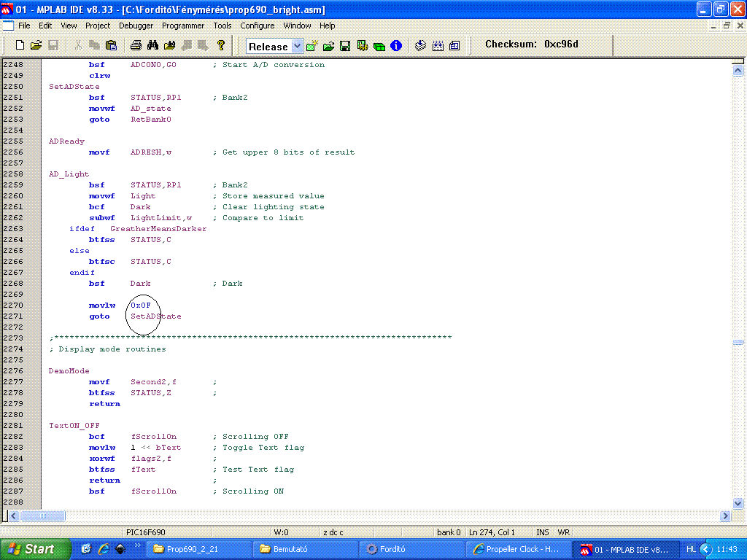
Task: Click the horizontal scrollbar right arrow
Action: pyautogui.click(x=726, y=516)
